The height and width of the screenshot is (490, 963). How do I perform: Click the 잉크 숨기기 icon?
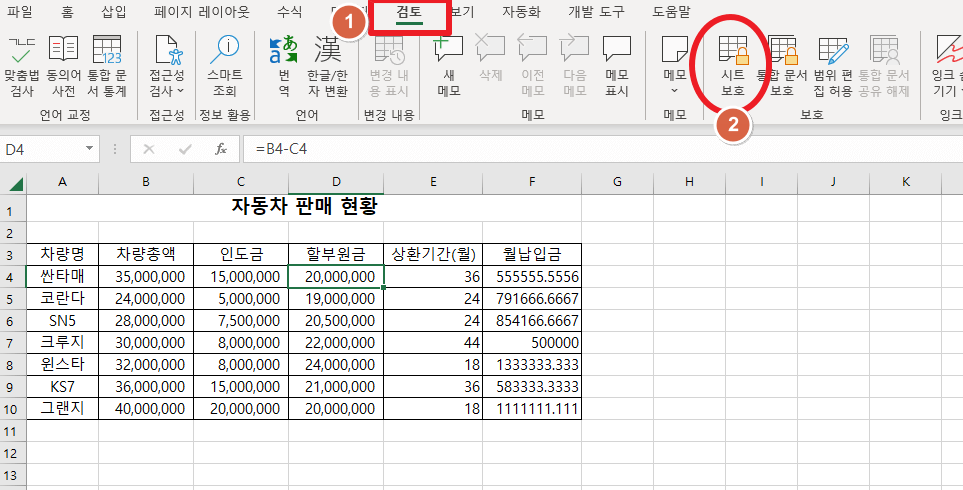click(948, 49)
